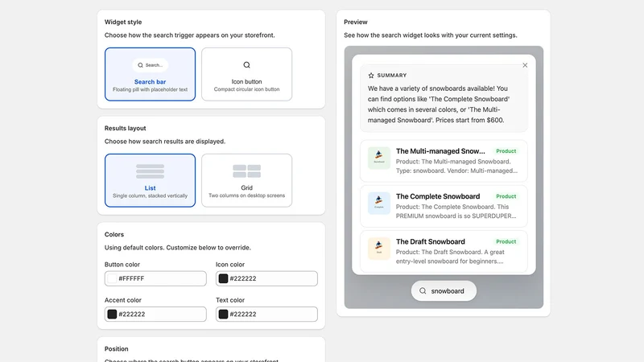Click the Widget style heading

(x=123, y=23)
